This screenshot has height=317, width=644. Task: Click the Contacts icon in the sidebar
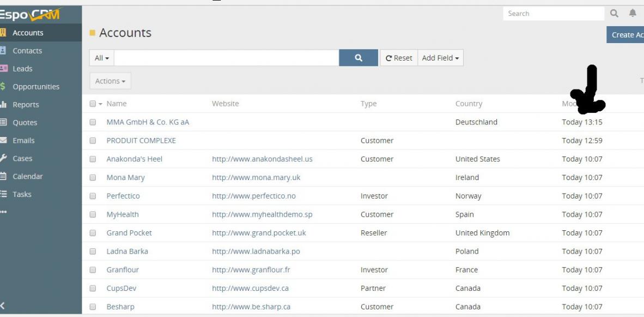point(3,51)
